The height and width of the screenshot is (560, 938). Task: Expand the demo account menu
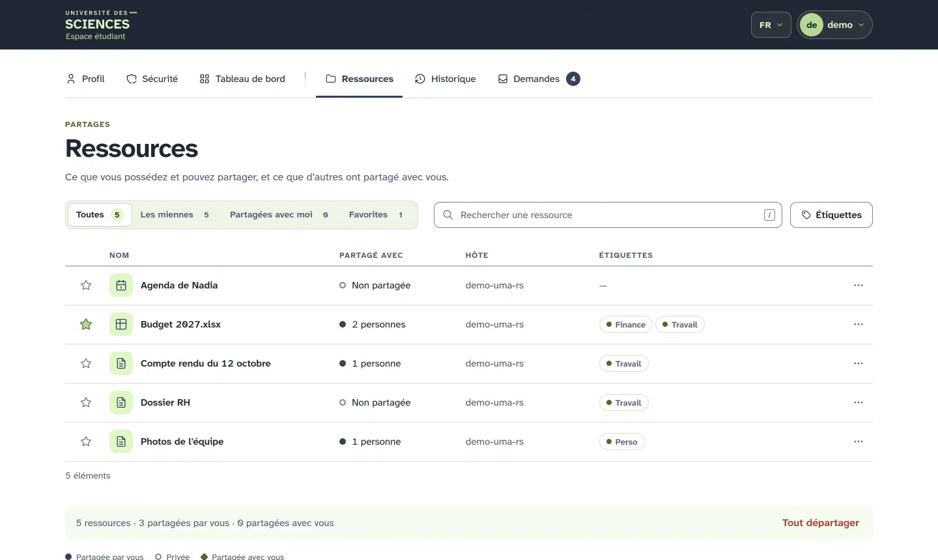click(x=835, y=25)
